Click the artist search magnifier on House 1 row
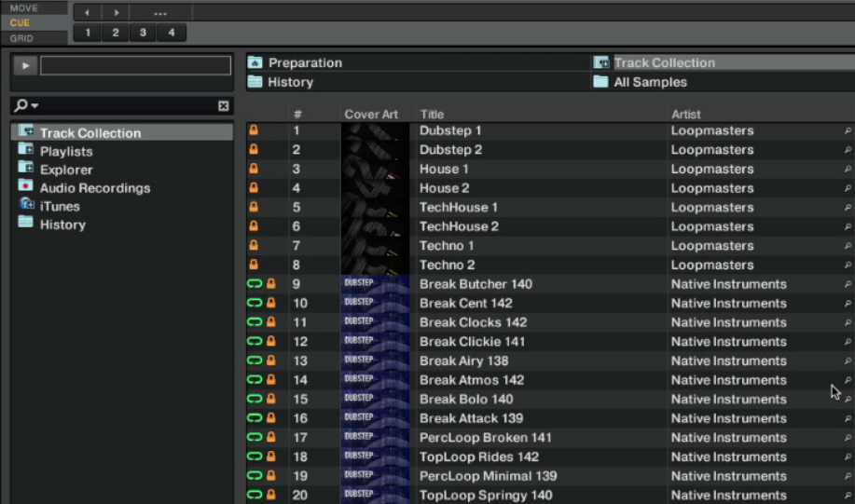Viewport: 855px width, 504px height. 848,170
